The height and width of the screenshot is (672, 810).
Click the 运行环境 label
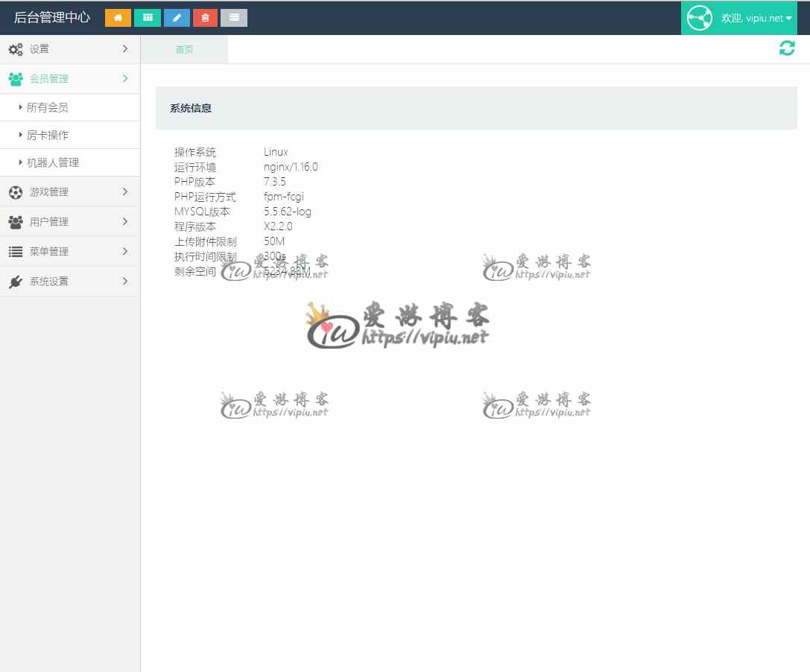click(x=195, y=167)
